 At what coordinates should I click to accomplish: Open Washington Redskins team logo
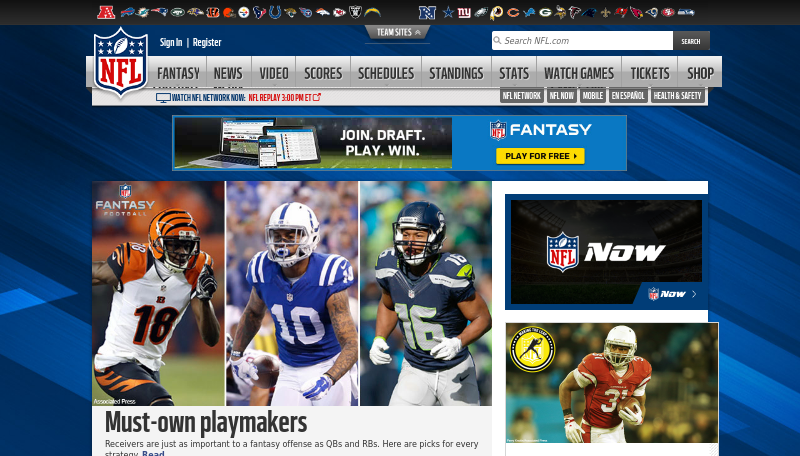pyautogui.click(x=496, y=12)
